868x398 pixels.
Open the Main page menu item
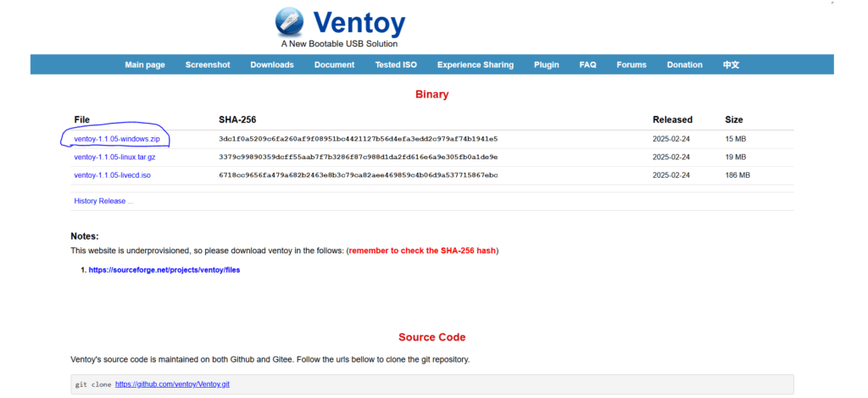145,64
